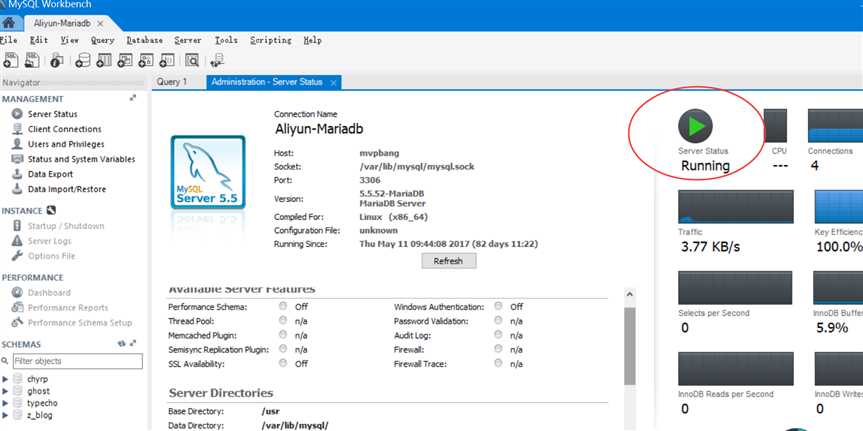The image size is (863, 431).
Task: Open an SQL script file toolbar icon
Action: pos(31,59)
